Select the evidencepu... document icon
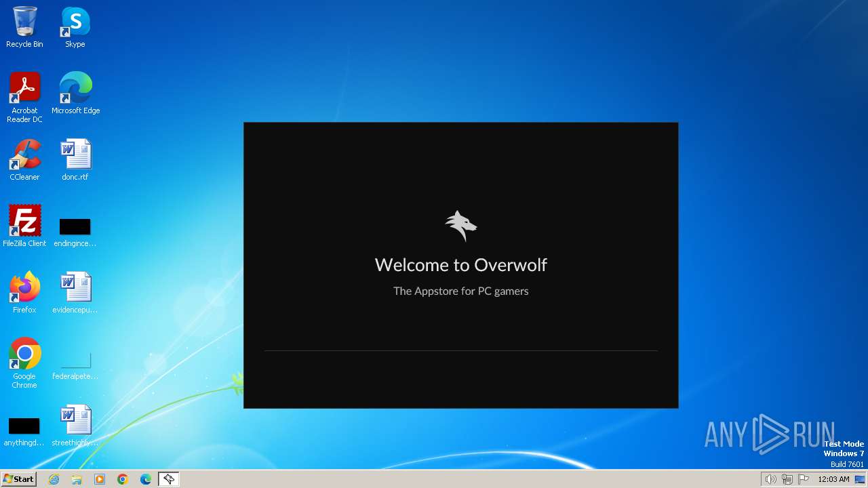 click(75, 293)
